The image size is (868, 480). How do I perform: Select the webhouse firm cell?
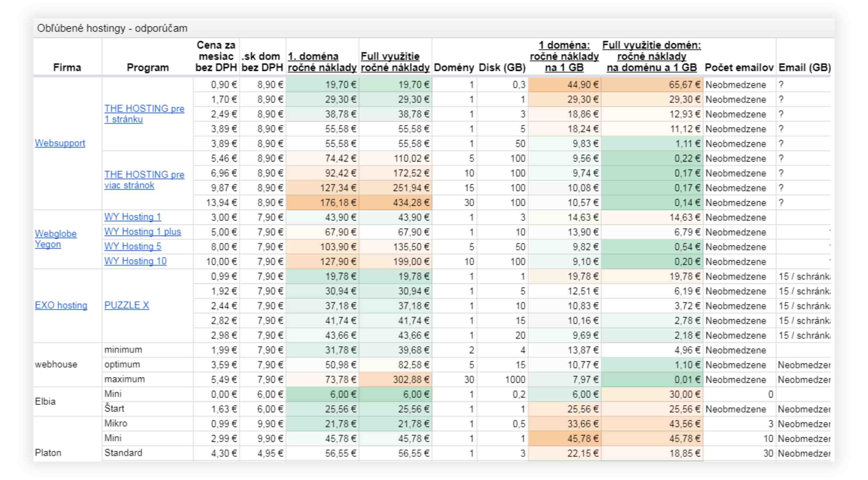coord(67,365)
